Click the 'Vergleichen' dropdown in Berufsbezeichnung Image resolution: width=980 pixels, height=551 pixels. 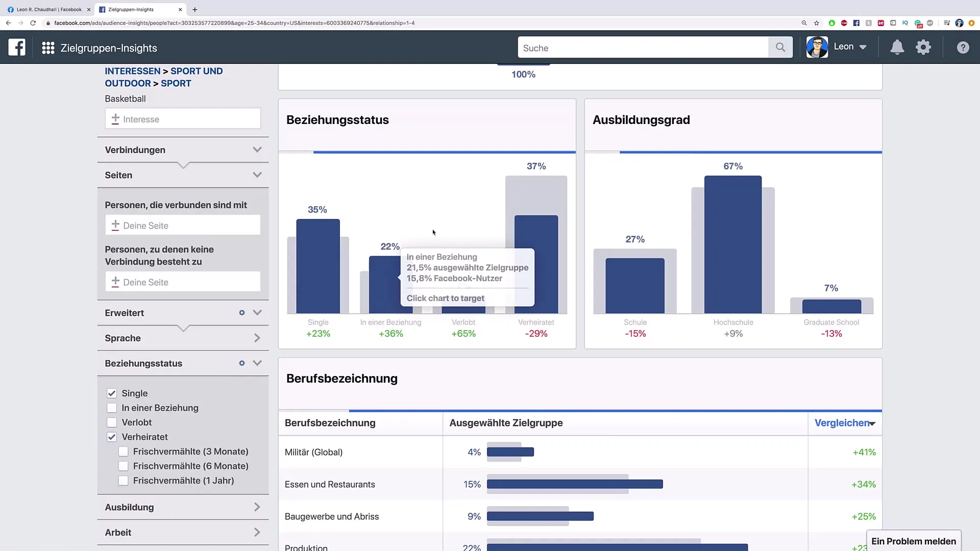(845, 422)
